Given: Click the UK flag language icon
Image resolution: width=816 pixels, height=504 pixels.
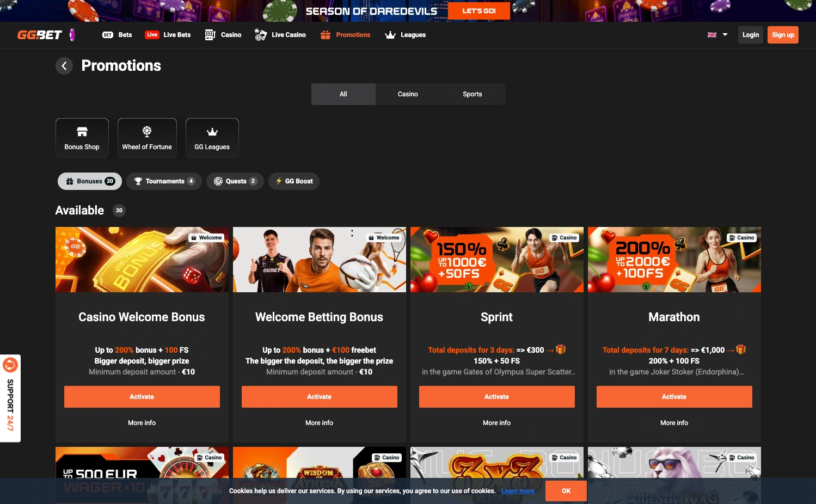Looking at the screenshot, I should tap(712, 35).
